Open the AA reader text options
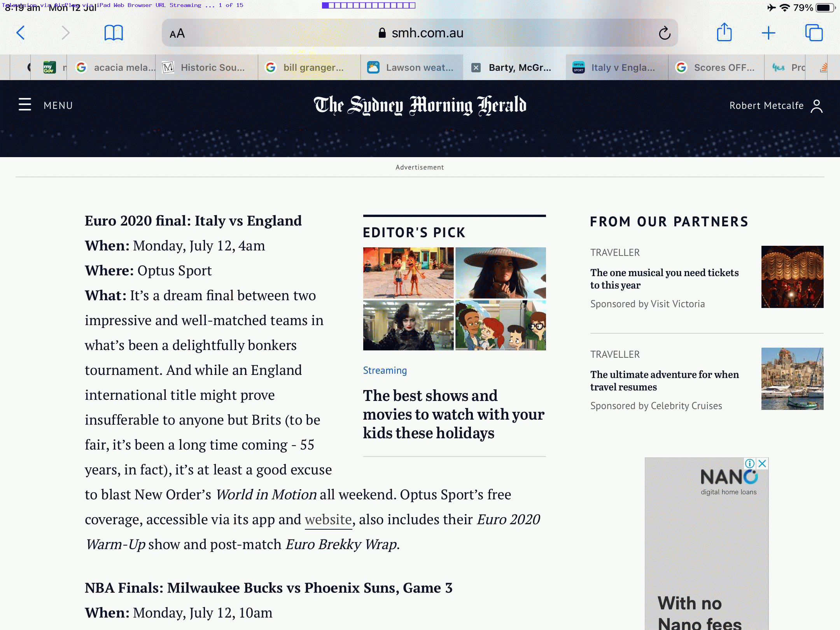840x630 pixels. [177, 33]
